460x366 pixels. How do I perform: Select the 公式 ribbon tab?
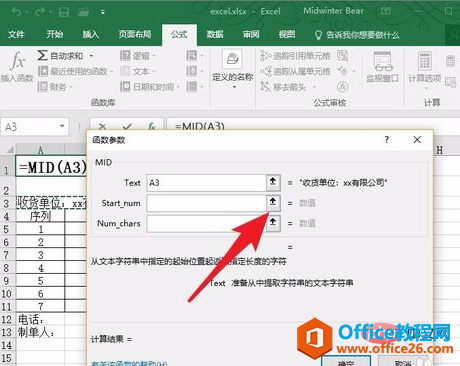[x=179, y=34]
